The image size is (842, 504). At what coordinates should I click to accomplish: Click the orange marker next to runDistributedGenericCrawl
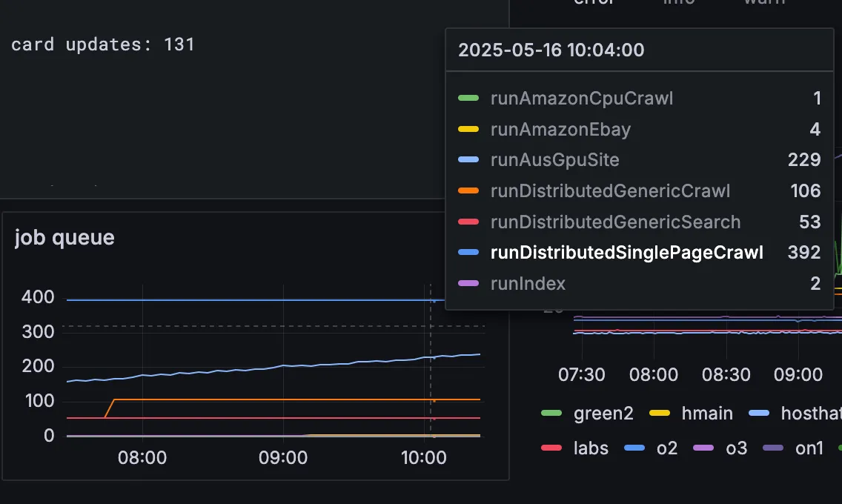tap(468, 190)
